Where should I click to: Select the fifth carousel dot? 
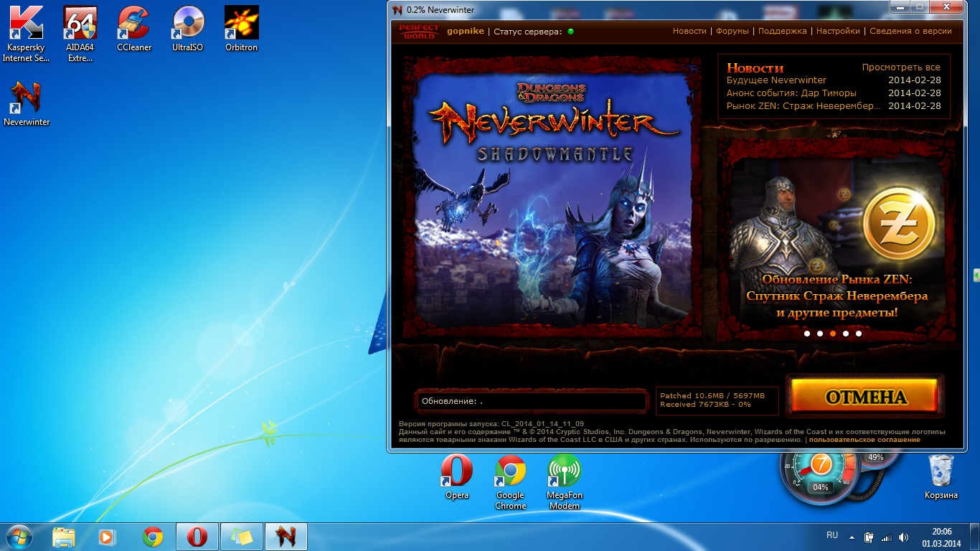coord(859,334)
